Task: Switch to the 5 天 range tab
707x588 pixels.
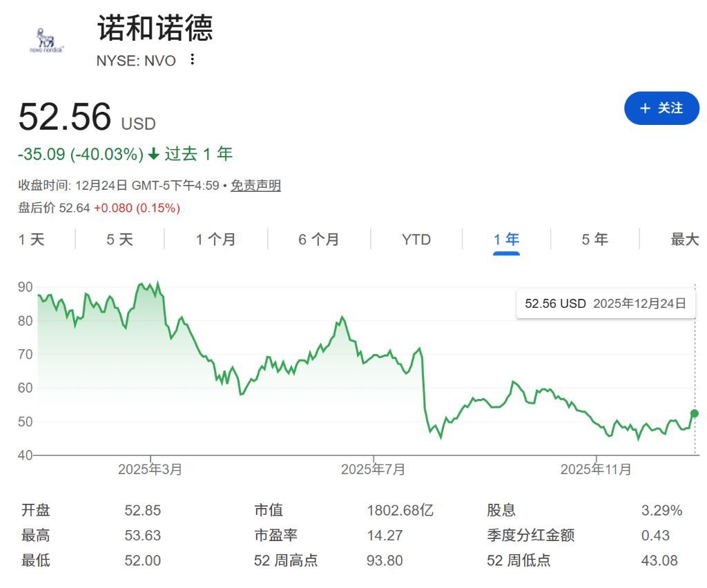Action: (119, 239)
